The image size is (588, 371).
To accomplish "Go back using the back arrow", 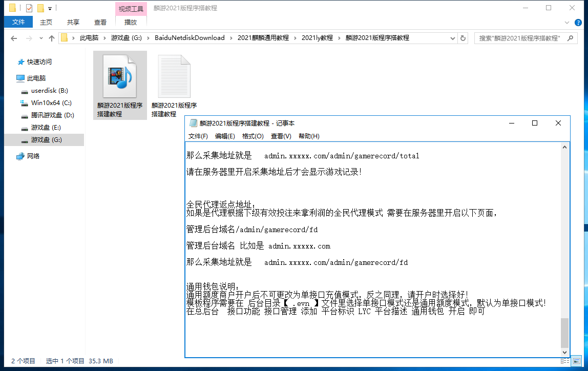I will [x=14, y=38].
